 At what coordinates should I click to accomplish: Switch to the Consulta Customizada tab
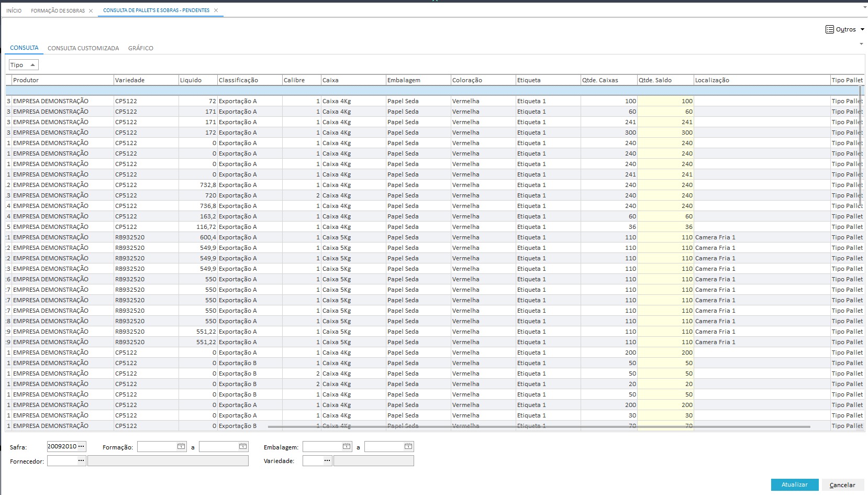pos(83,48)
